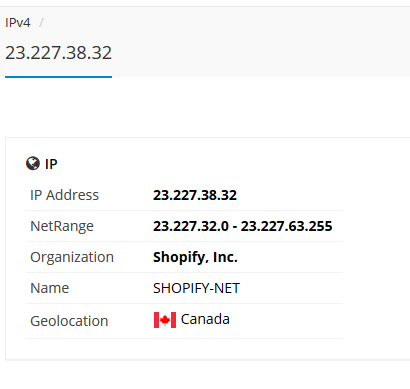
Task: Click the IP section title
Action: pyautogui.click(x=51, y=164)
